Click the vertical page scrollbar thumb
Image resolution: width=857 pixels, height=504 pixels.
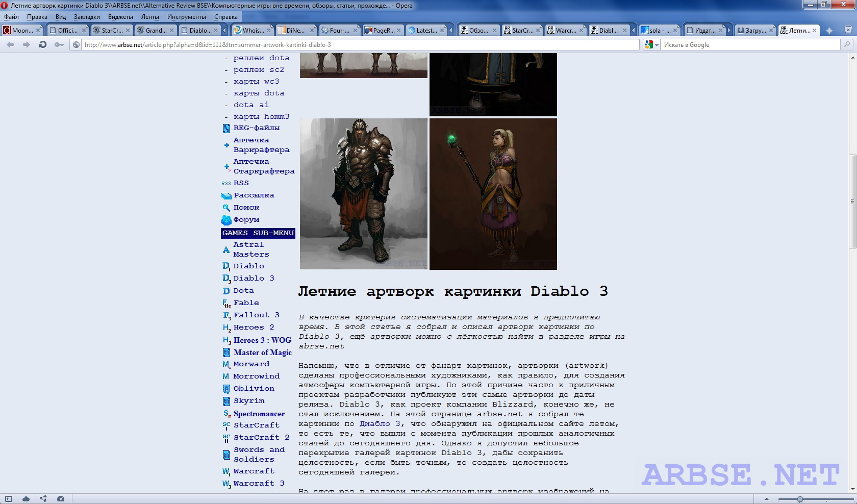tap(852, 201)
